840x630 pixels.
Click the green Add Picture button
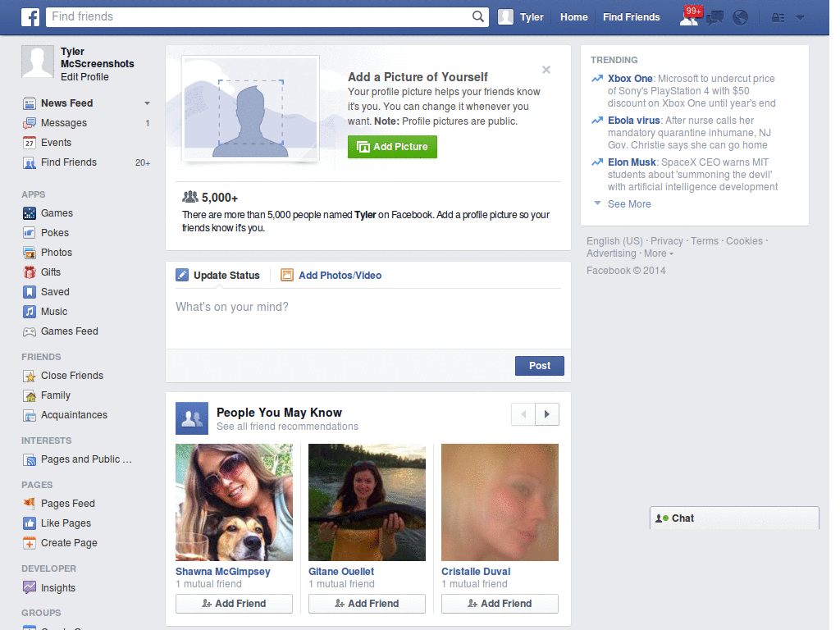pos(392,147)
